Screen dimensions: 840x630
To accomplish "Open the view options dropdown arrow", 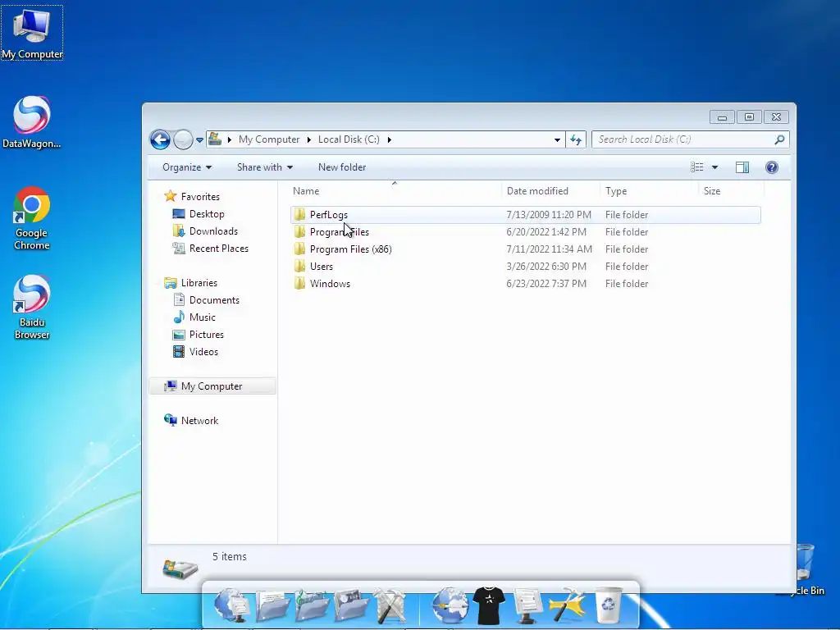I will click(714, 167).
